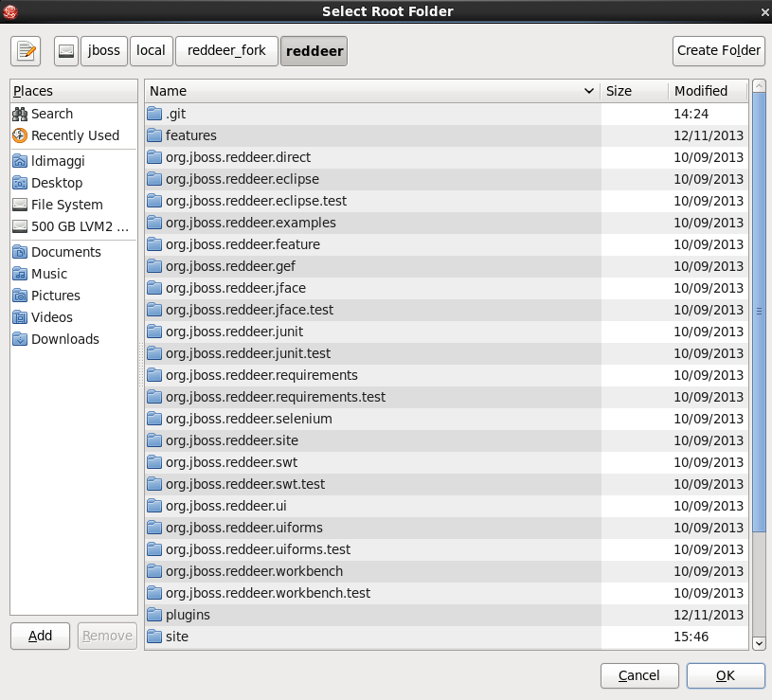The width and height of the screenshot is (772, 700).
Task: Select the reddeer path segment
Action: pyautogui.click(x=314, y=51)
